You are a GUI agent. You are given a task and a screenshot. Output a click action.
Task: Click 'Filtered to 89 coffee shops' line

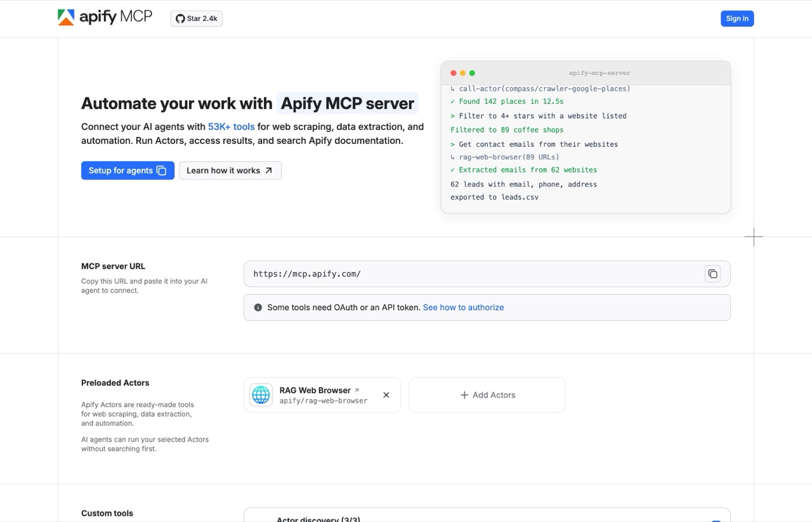click(507, 130)
